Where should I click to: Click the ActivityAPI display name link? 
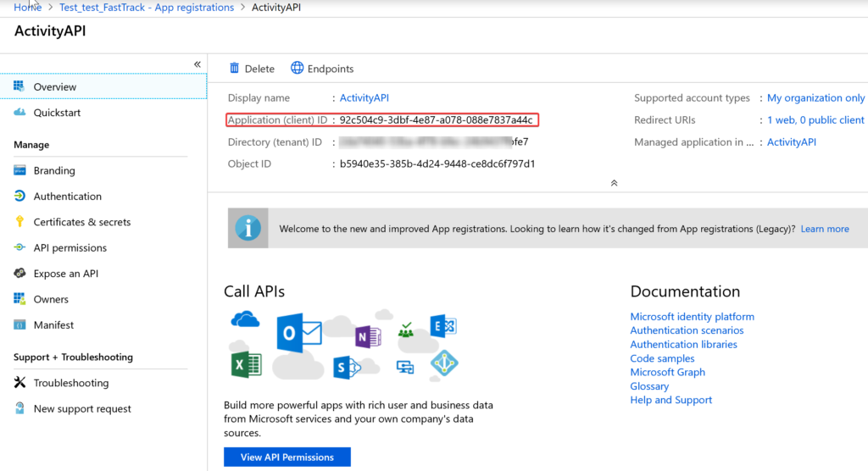point(364,97)
